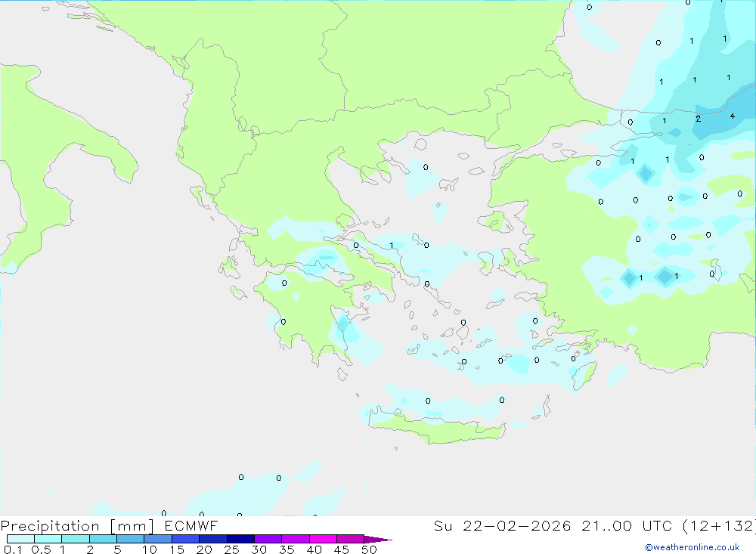Pick the 1–2 mm legend swatch
Image resolution: width=756 pixels, height=554 pixels.
(x=76, y=539)
